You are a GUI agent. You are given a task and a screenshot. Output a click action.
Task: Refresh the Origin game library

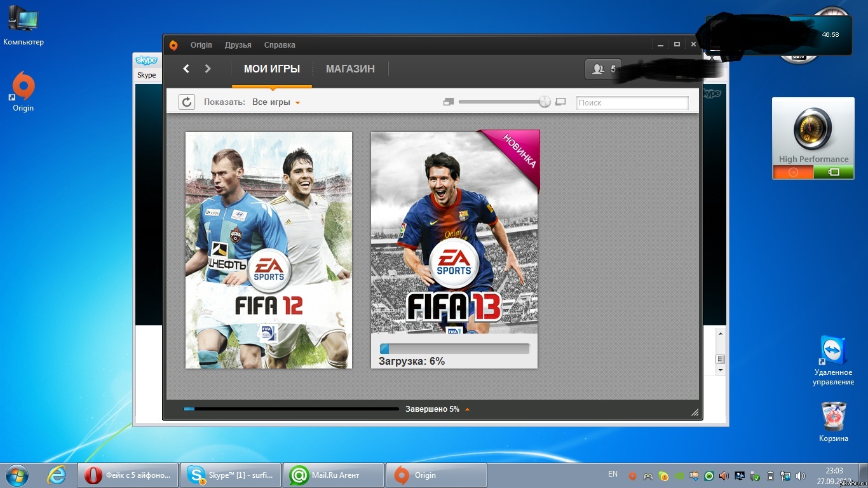(187, 102)
